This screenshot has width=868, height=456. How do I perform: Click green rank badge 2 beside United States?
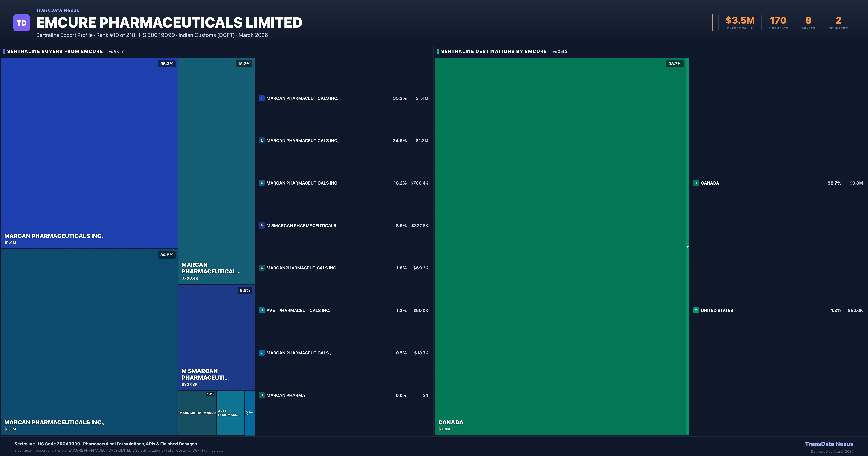(x=696, y=310)
